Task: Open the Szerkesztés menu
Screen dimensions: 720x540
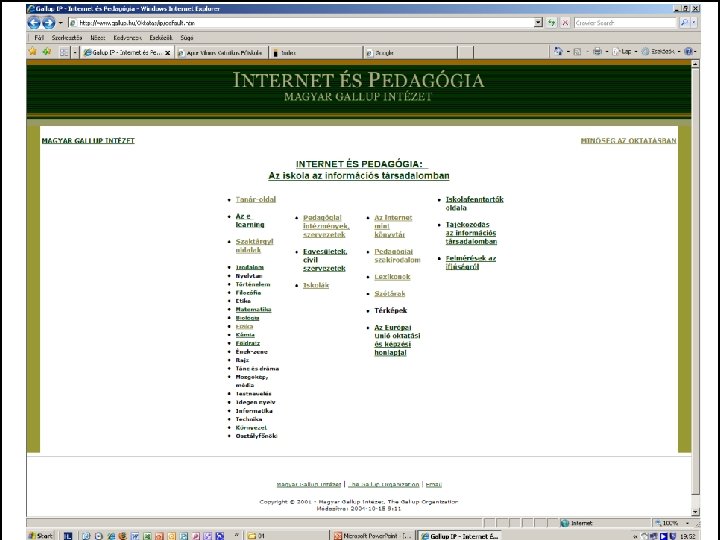Action: (67, 38)
